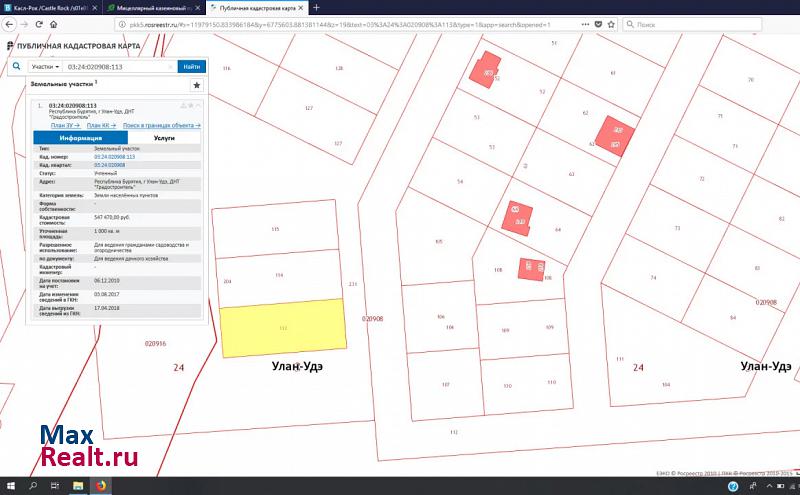Open Поиск в границах объекта link

pos(162,126)
